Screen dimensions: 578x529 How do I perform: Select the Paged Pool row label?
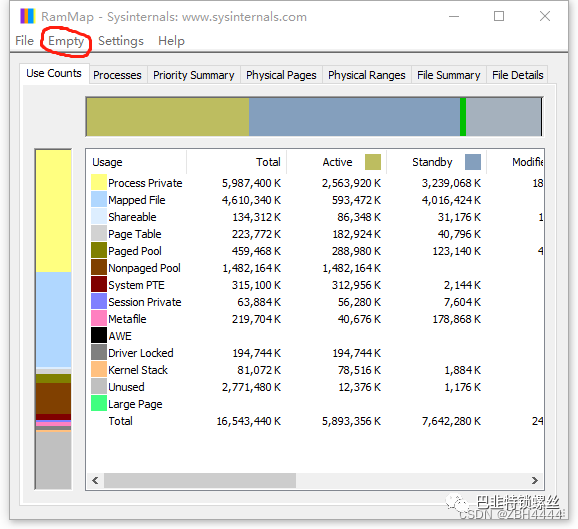tap(135, 251)
